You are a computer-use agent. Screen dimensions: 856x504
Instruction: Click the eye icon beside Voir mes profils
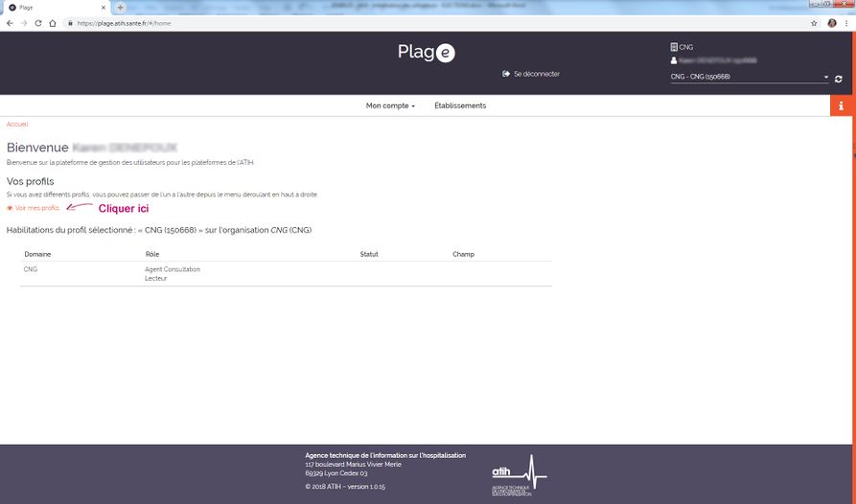click(10, 208)
